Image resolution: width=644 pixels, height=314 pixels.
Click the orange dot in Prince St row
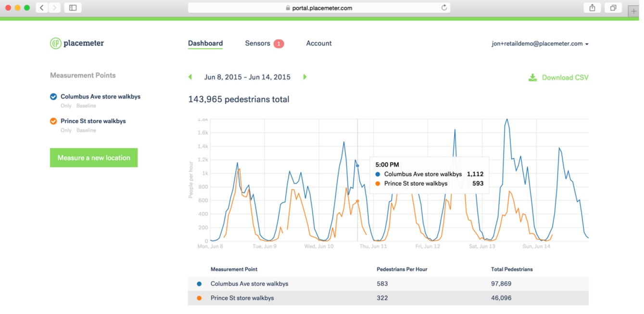pyautogui.click(x=199, y=298)
